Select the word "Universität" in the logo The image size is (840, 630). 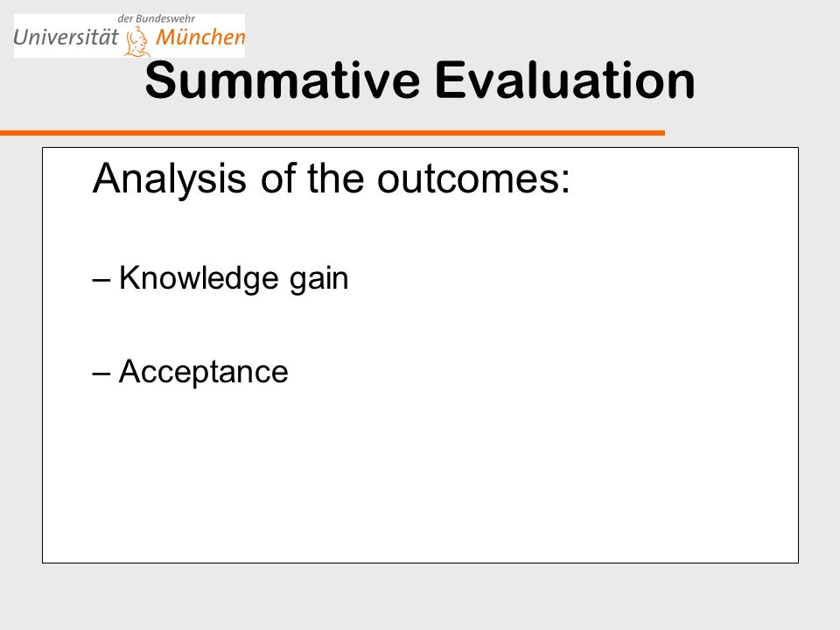(x=66, y=37)
